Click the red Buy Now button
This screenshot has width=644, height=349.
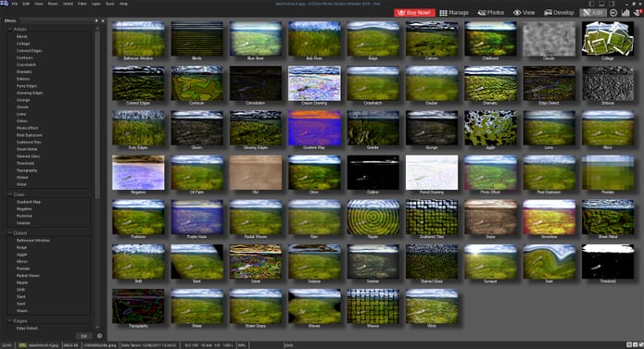tap(414, 12)
